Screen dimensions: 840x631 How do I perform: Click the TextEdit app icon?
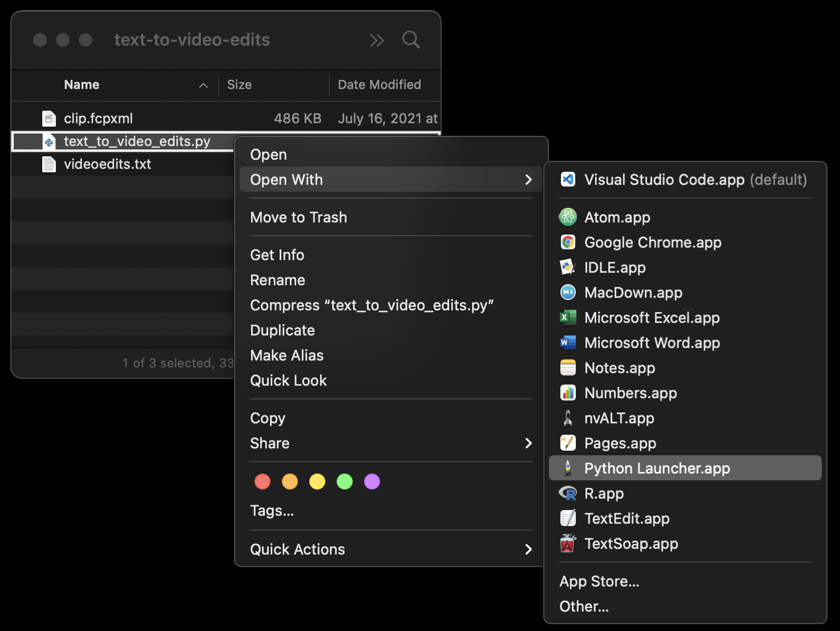(x=568, y=518)
